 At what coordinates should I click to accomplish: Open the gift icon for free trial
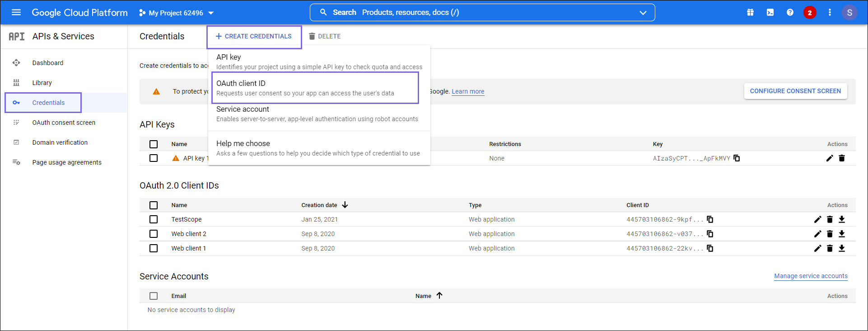pyautogui.click(x=750, y=13)
